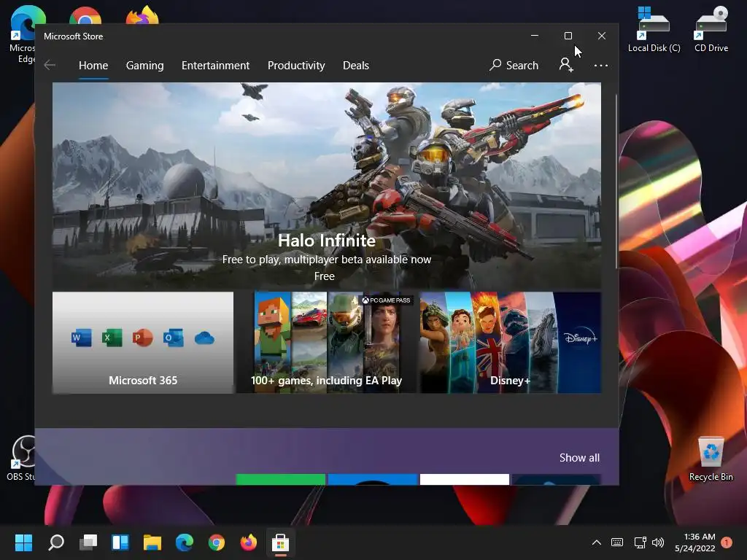Open taskbar Search

(56, 542)
